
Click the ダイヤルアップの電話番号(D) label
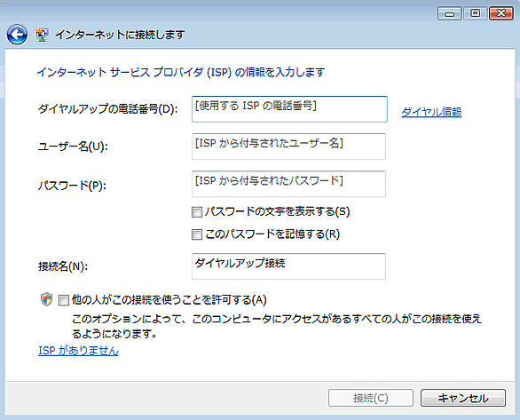tap(108, 109)
